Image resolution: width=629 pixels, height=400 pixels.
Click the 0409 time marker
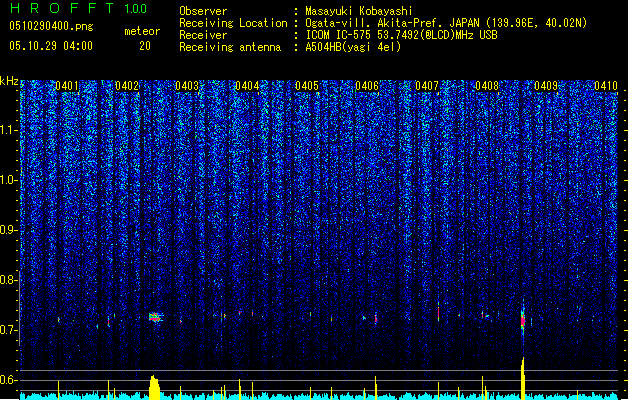(546, 86)
